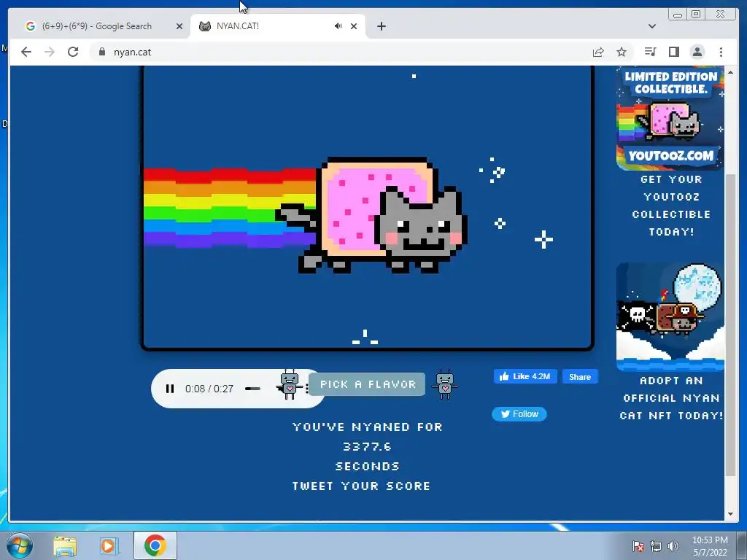Expand the tab search dropdown arrow
747x560 pixels.
pos(651,26)
